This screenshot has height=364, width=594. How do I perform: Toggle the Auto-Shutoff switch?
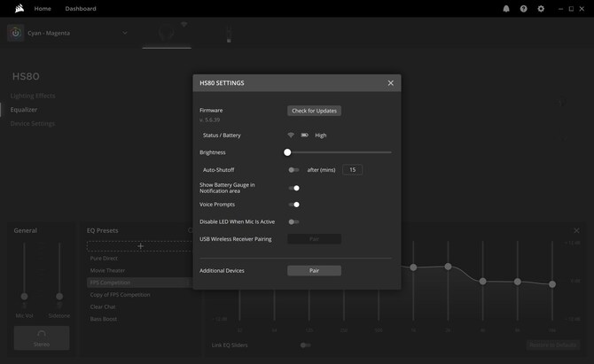point(293,170)
